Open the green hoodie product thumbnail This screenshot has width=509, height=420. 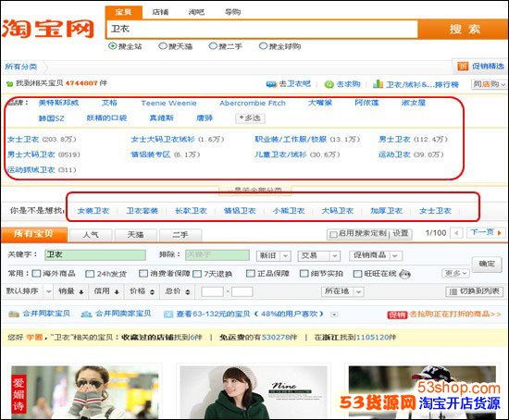click(x=254, y=392)
